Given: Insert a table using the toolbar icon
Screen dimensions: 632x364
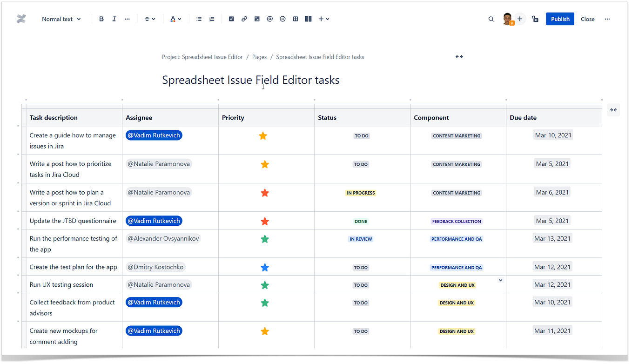Looking at the screenshot, I should pos(295,19).
